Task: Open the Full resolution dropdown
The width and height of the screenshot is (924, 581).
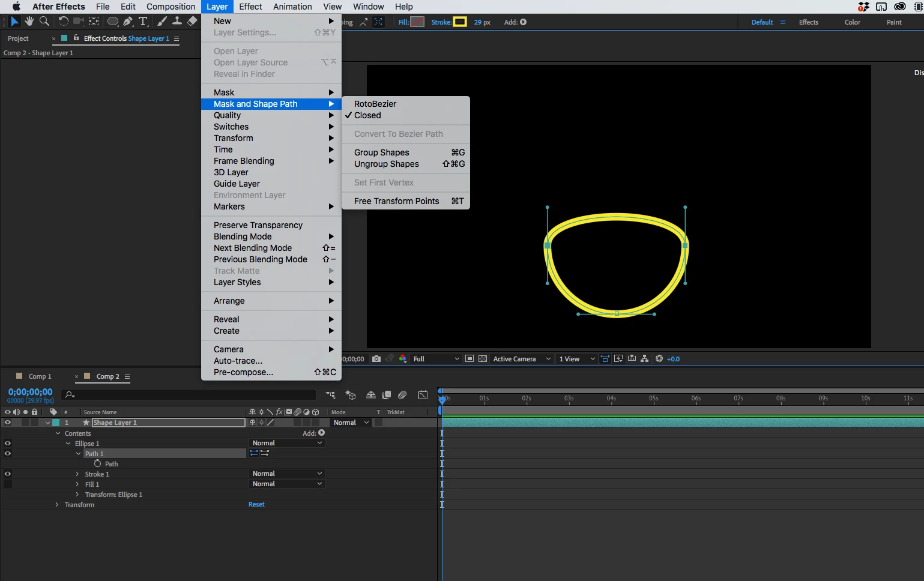Action: [x=436, y=359]
